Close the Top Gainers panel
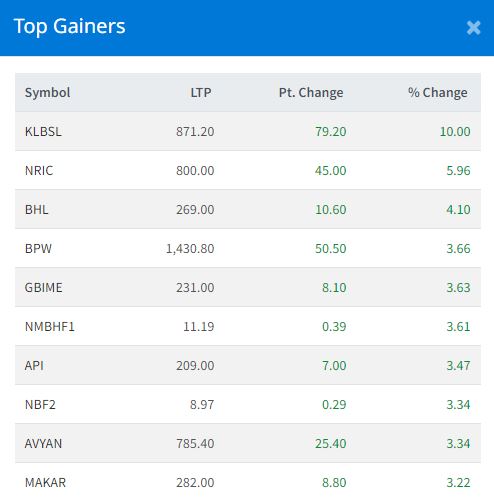This screenshot has width=494, height=500. tap(473, 28)
